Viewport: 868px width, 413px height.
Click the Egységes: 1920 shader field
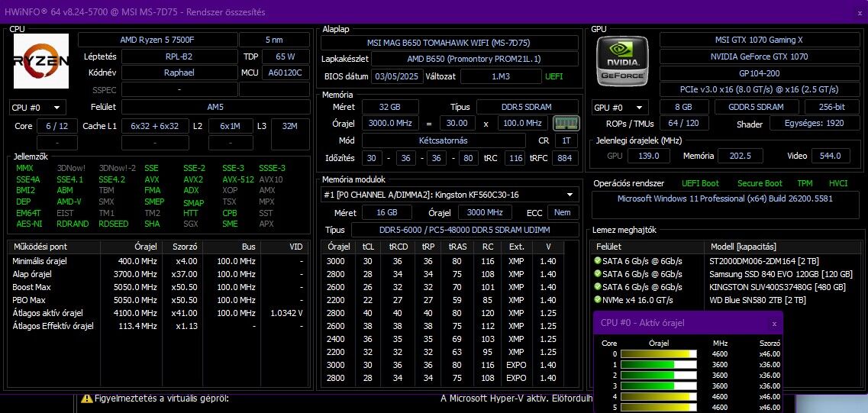pyautogui.click(x=814, y=124)
